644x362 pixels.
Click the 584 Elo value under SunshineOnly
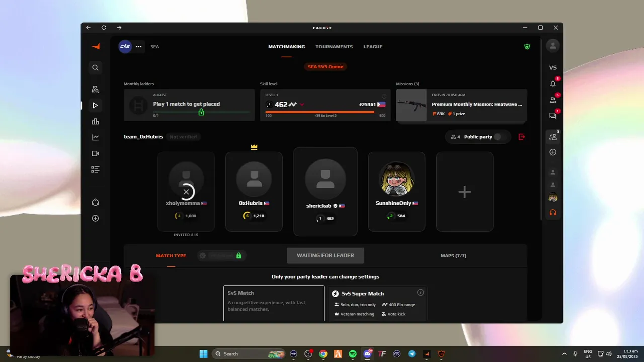401,216
